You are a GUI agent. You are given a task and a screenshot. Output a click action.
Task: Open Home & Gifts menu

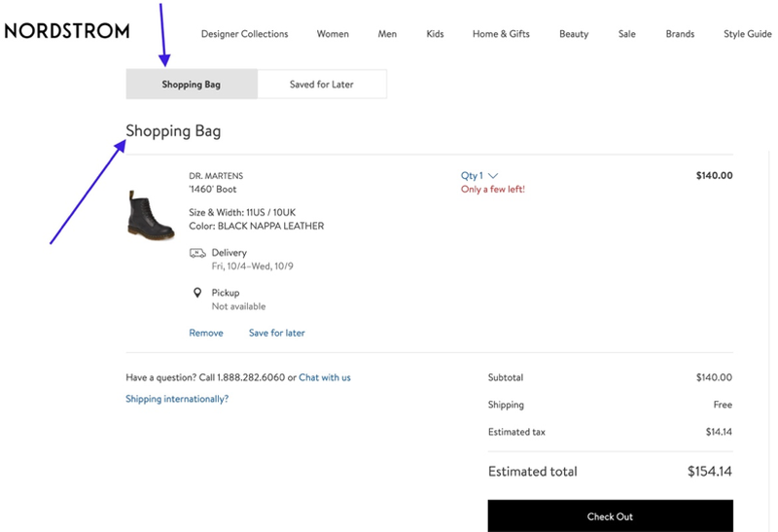pos(501,34)
